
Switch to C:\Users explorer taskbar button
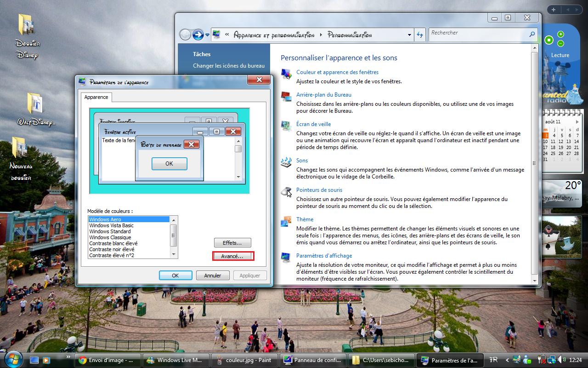click(x=381, y=360)
